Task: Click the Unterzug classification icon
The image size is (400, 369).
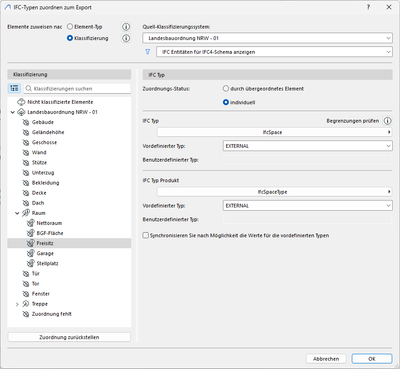Action: pos(26,173)
